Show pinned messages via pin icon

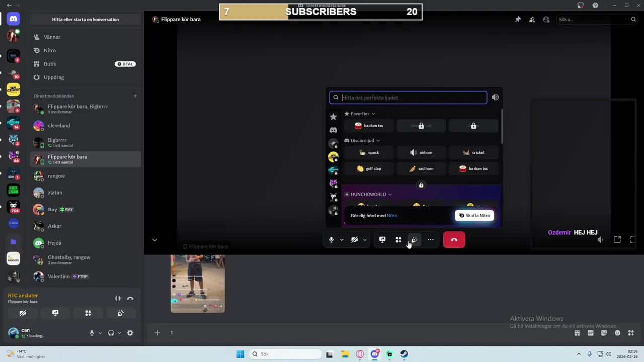pos(518,20)
